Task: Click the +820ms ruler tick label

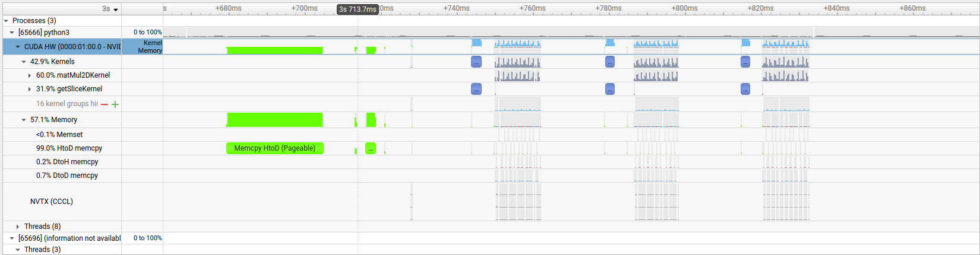Action: [x=761, y=8]
